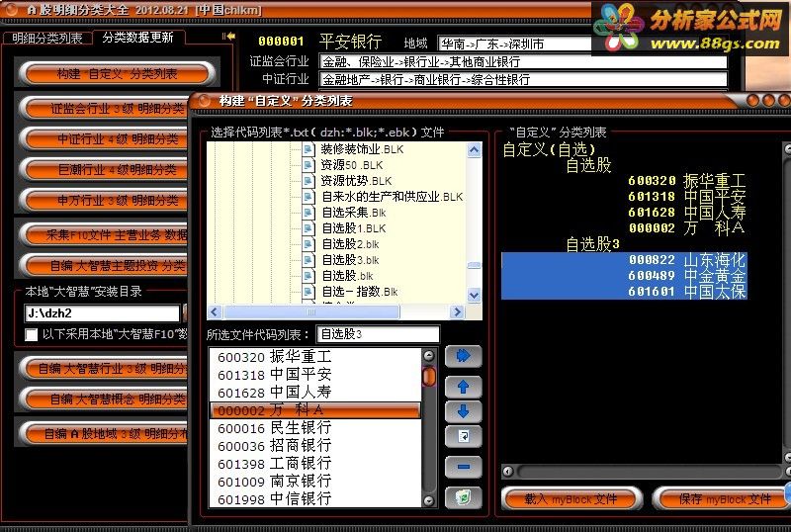Image resolution: width=791 pixels, height=532 pixels.
Task: Click the 证监会行业 classification field
Action: point(523,61)
